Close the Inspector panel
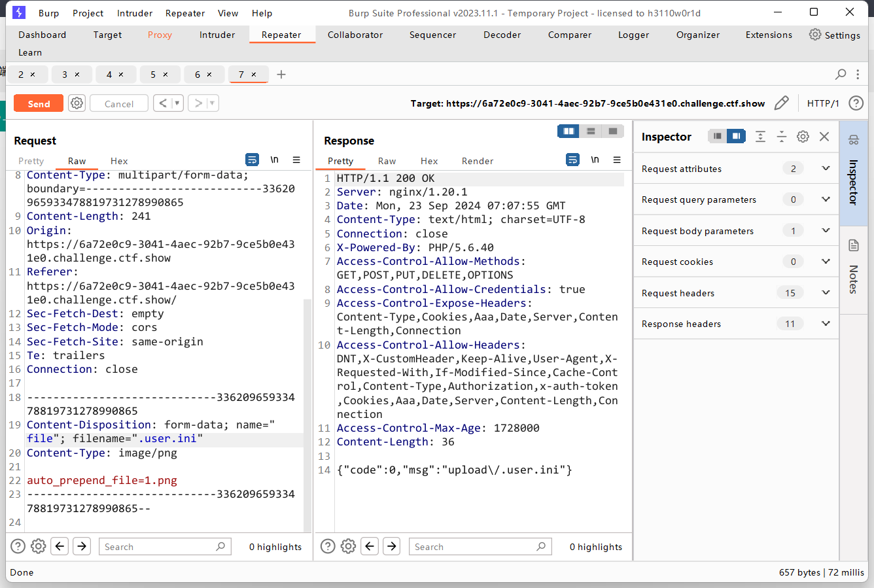The height and width of the screenshot is (588, 874). (824, 136)
